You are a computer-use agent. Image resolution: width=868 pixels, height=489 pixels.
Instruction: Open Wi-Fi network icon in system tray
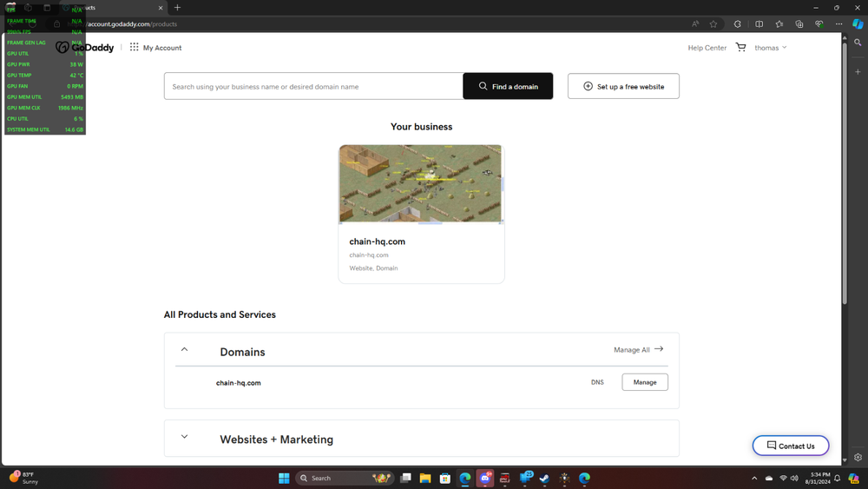(x=783, y=478)
